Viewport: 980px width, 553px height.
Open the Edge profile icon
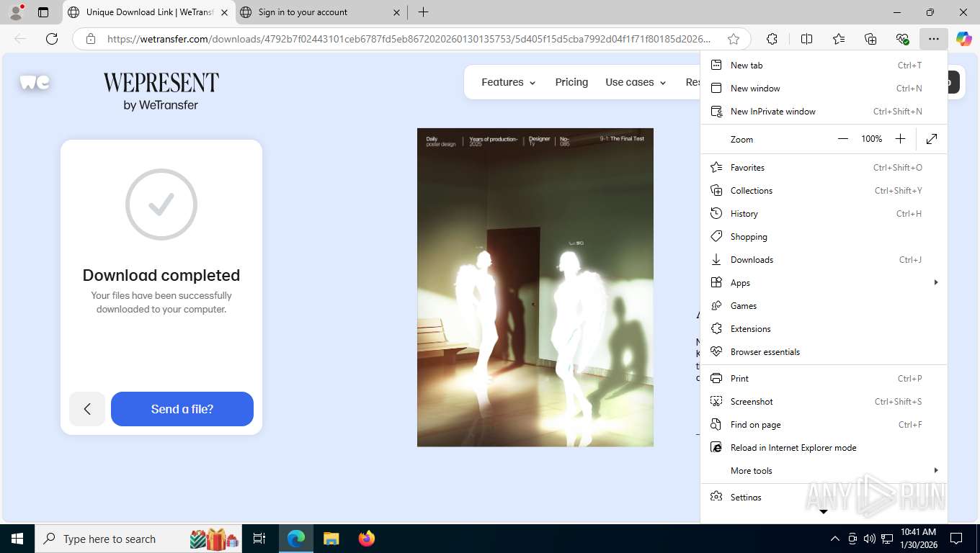point(16,12)
